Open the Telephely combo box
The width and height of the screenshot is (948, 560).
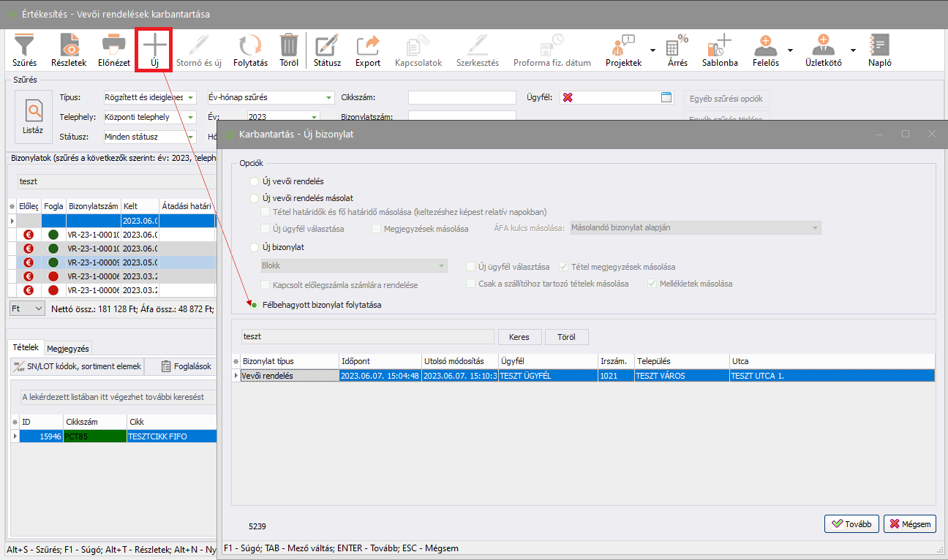coord(191,118)
